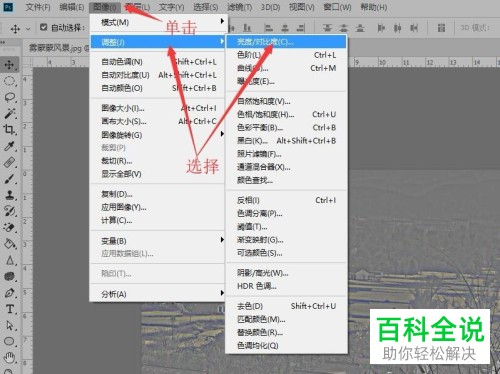The image size is (500, 374).
Task: Choose 去色(D) in the submenu
Action: (x=286, y=306)
